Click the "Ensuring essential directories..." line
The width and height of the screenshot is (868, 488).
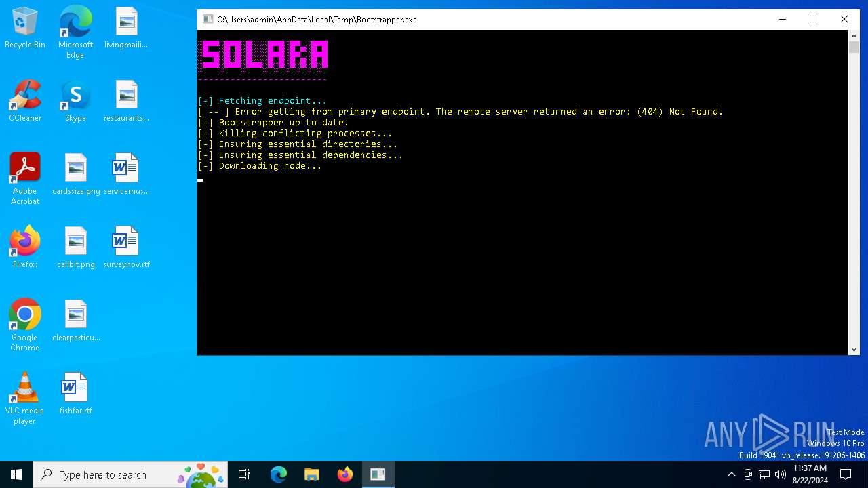point(298,144)
